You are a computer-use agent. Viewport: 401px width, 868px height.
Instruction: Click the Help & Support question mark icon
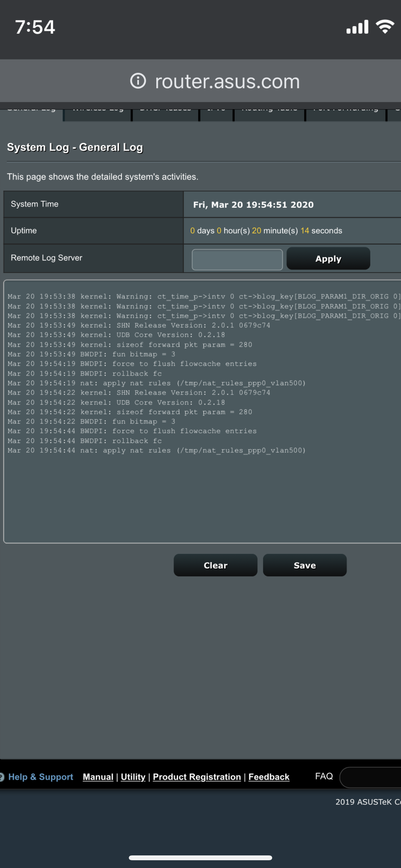[2, 777]
